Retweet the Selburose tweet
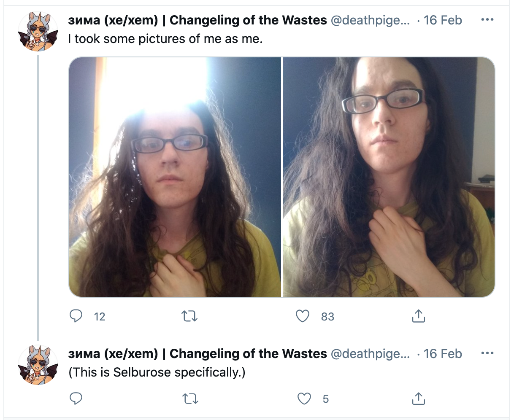 pos(189,398)
